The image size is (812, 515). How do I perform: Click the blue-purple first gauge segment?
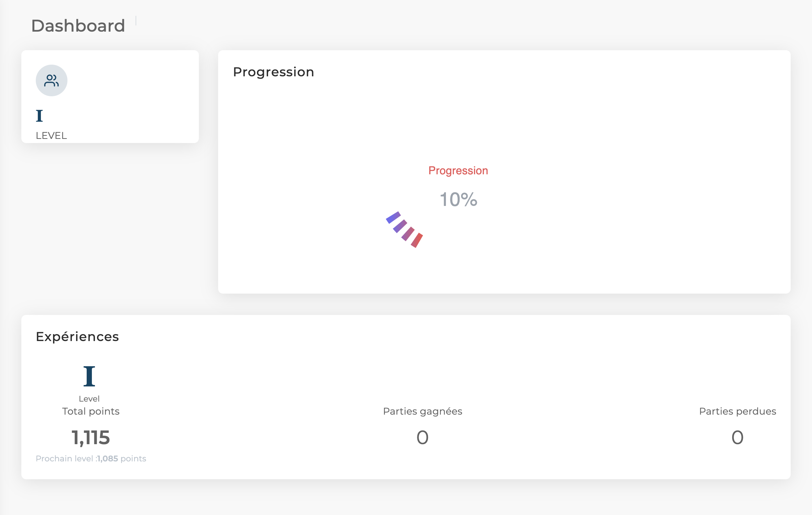pos(393,218)
